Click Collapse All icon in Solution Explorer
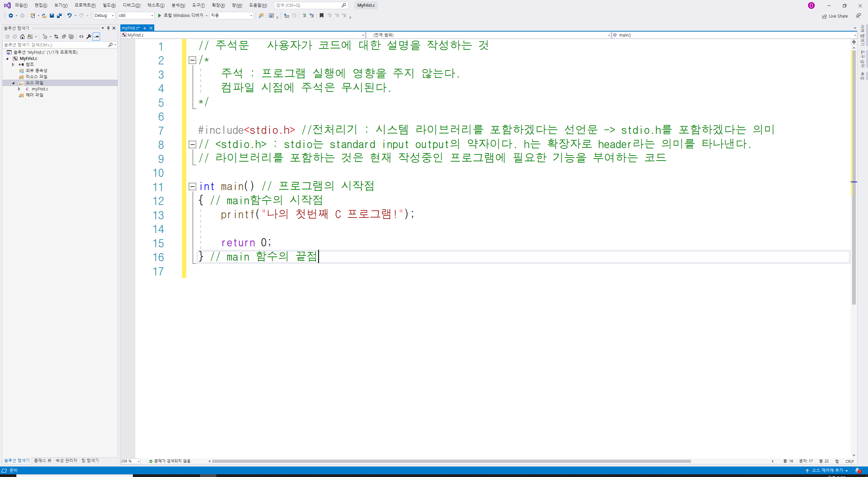Viewport: 868px width, 477px height. point(64,37)
